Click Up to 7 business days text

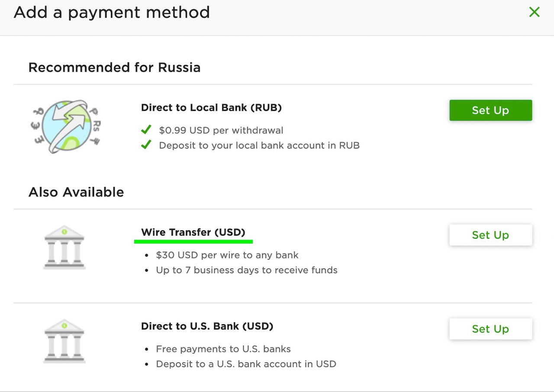point(247,270)
